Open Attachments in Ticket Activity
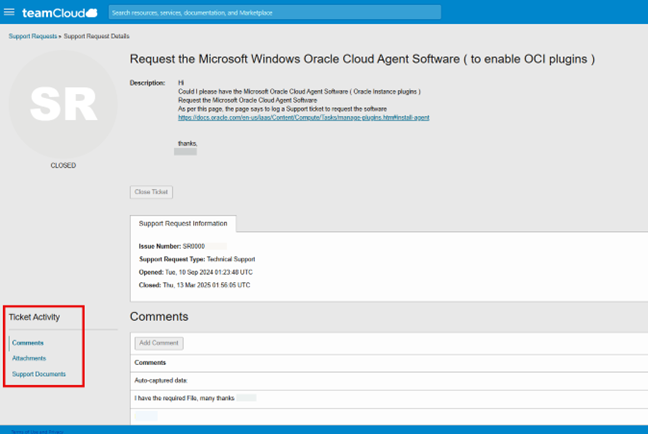The width and height of the screenshot is (648, 434). click(x=29, y=358)
